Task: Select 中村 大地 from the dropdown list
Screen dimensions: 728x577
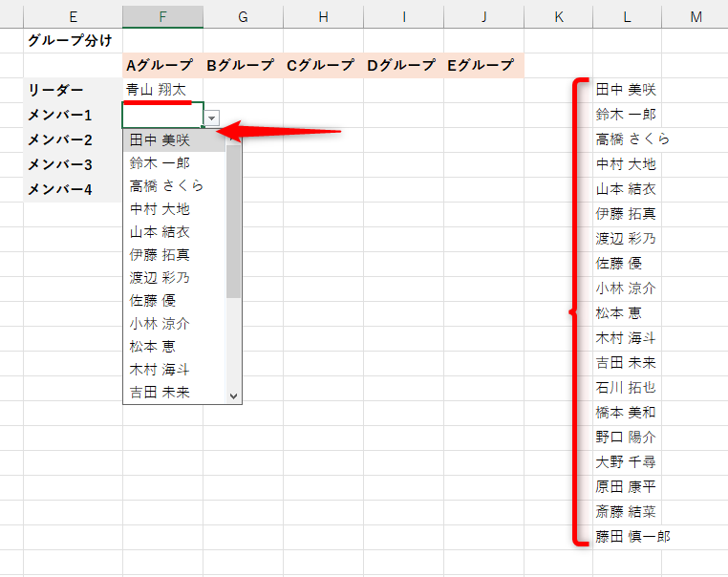Action: pyautogui.click(x=175, y=209)
